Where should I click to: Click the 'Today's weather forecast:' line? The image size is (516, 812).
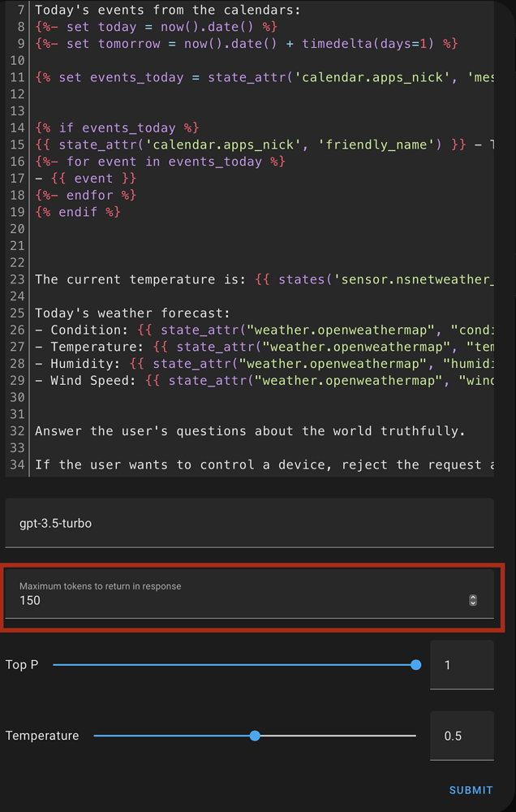[x=132, y=313]
